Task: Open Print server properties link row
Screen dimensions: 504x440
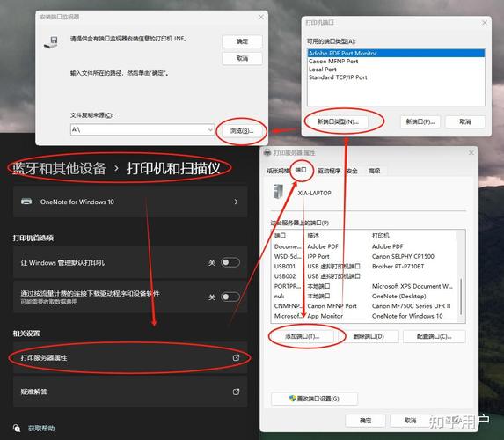Action: click(x=130, y=357)
